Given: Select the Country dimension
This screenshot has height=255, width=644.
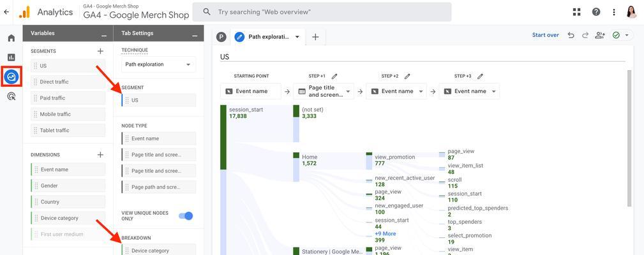Looking at the screenshot, I should coord(68,201).
